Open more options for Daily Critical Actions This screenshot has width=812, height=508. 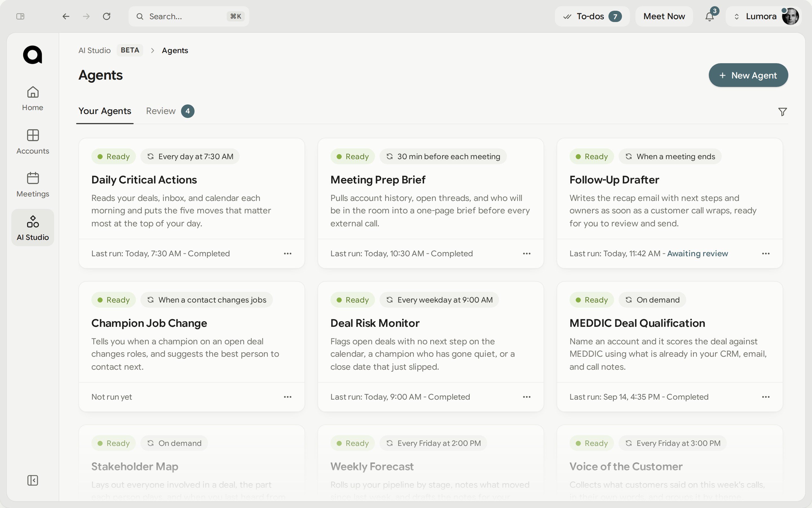pos(288,254)
